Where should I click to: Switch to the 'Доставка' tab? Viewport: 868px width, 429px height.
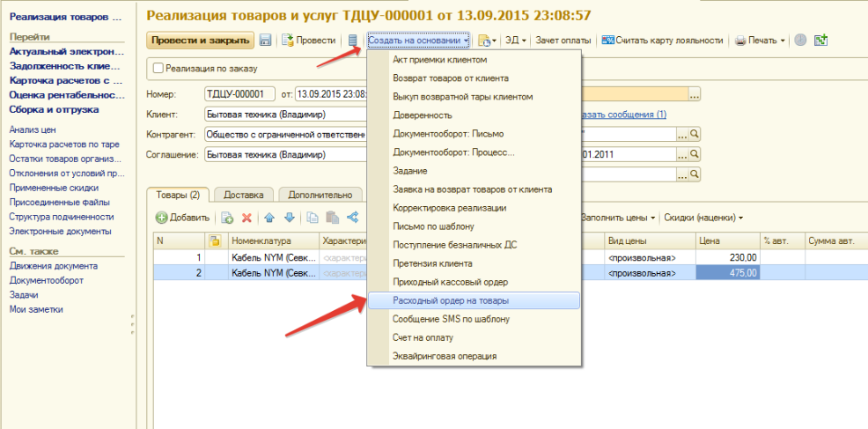(x=244, y=195)
